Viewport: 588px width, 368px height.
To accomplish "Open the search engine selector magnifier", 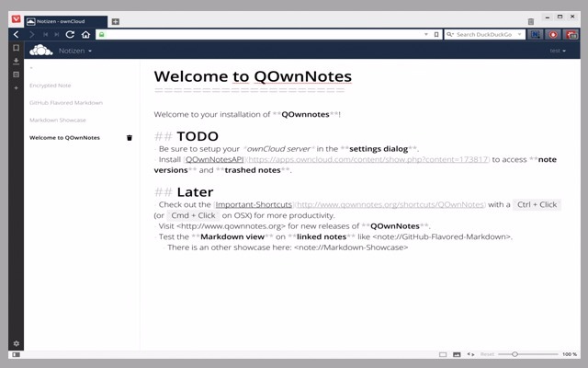I will pyautogui.click(x=450, y=35).
